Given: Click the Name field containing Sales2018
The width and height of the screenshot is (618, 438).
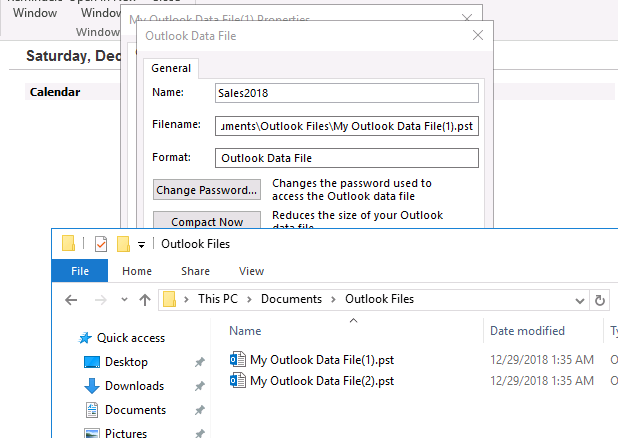Looking at the screenshot, I should click(346, 93).
